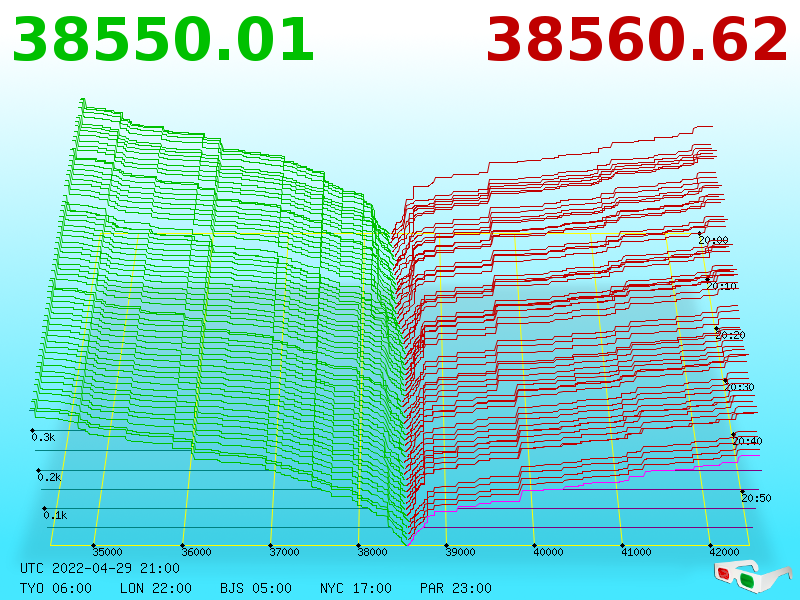Select the 41000 price axis label
The height and width of the screenshot is (600, 800).
pos(636,552)
